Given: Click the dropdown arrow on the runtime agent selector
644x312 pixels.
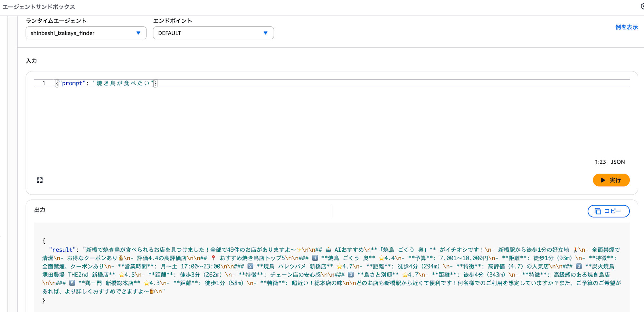Looking at the screenshot, I should tap(138, 33).
